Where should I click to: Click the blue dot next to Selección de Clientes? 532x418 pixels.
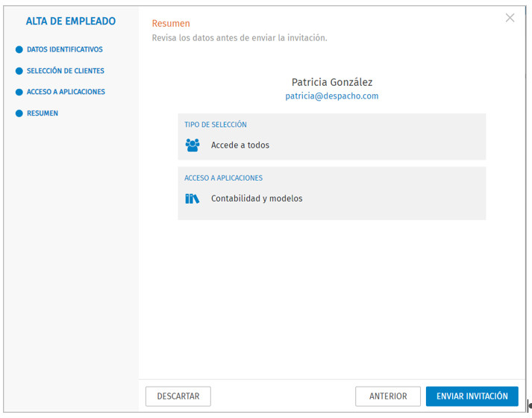19,71
